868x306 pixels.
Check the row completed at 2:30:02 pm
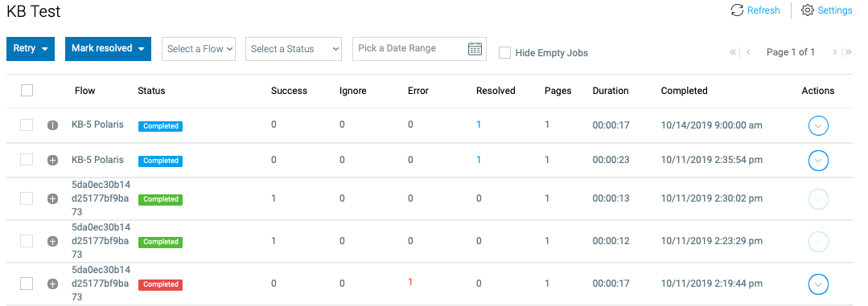[27, 198]
